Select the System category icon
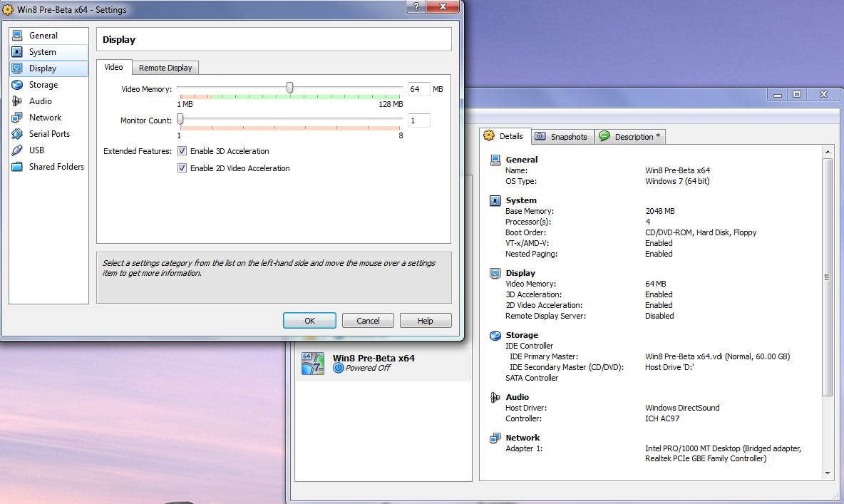 pyautogui.click(x=17, y=52)
